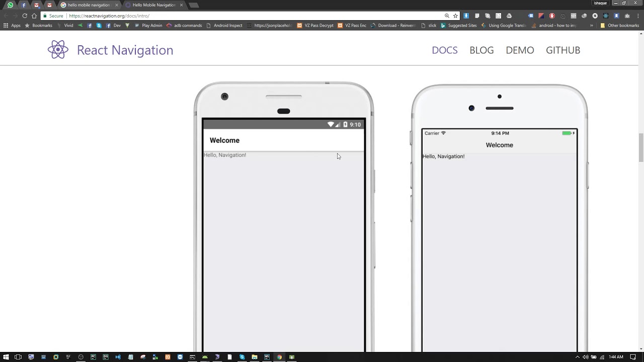Open the slick bookmark
The image size is (644, 362).
(x=429, y=25)
